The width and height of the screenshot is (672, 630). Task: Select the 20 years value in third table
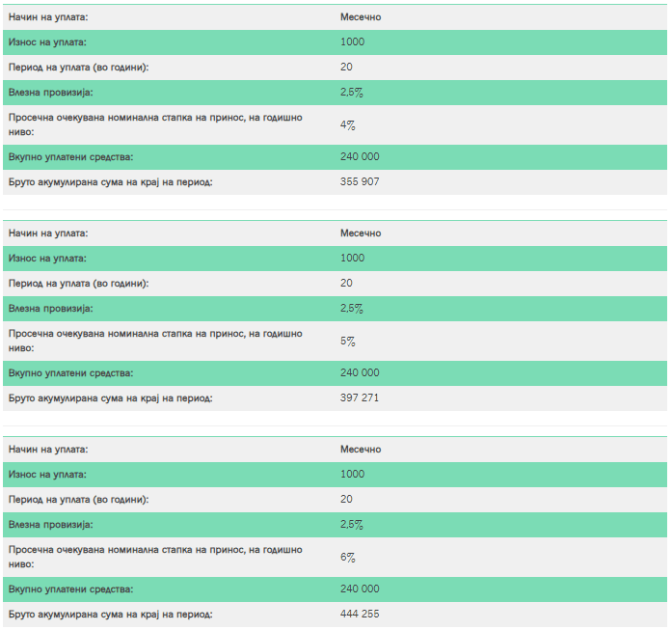(x=346, y=500)
